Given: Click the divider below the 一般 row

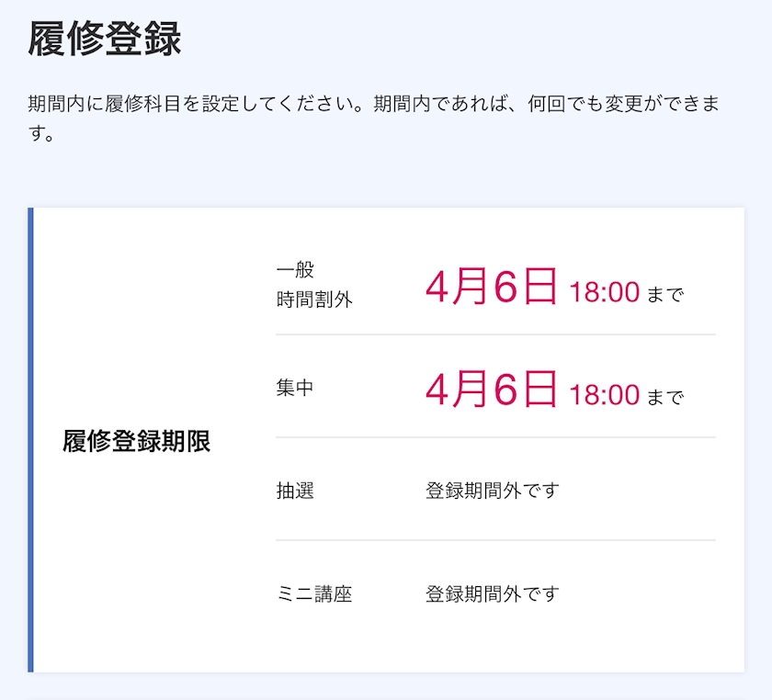Looking at the screenshot, I should pos(495,334).
